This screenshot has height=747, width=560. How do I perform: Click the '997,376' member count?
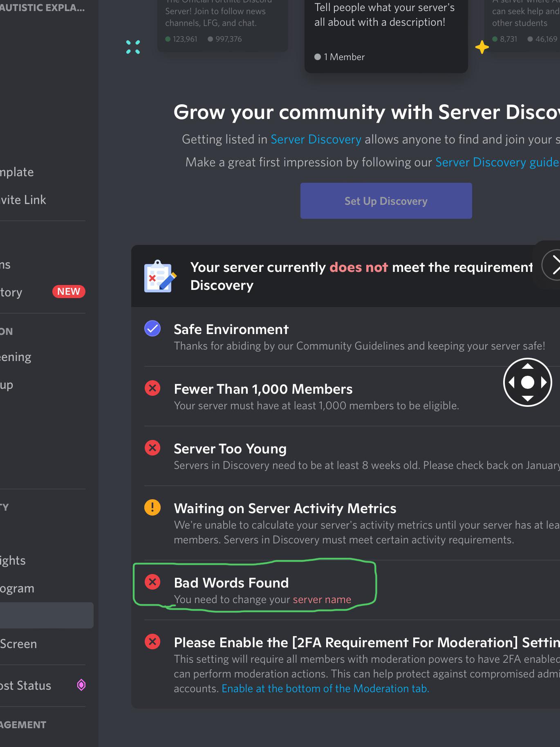click(228, 39)
